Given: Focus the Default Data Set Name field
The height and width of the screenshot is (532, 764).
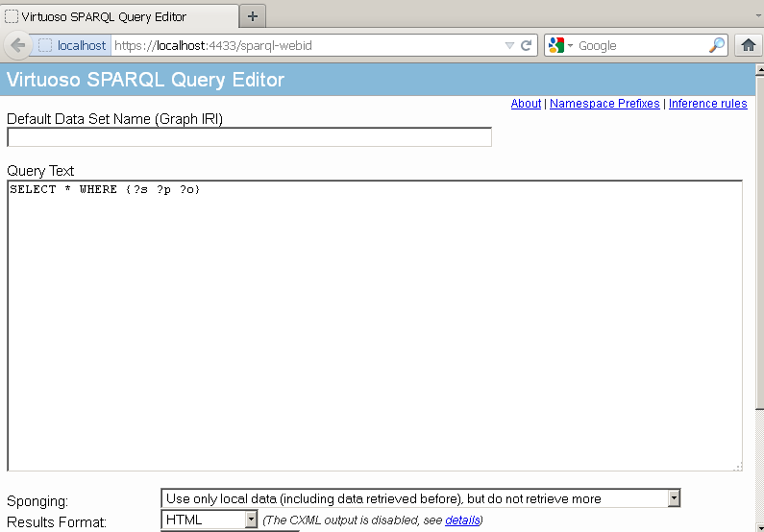Looking at the screenshot, I should coord(249,137).
